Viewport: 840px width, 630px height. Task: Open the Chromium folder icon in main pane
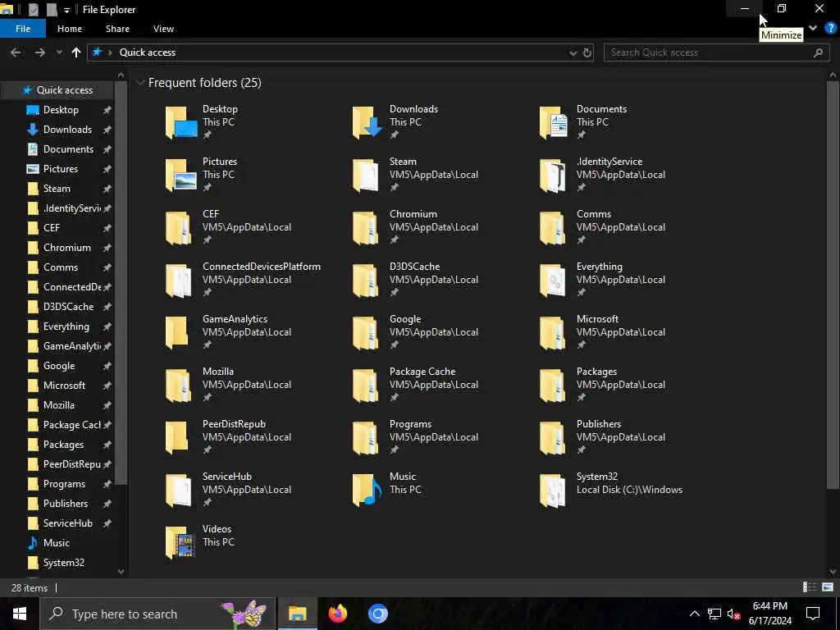click(366, 227)
